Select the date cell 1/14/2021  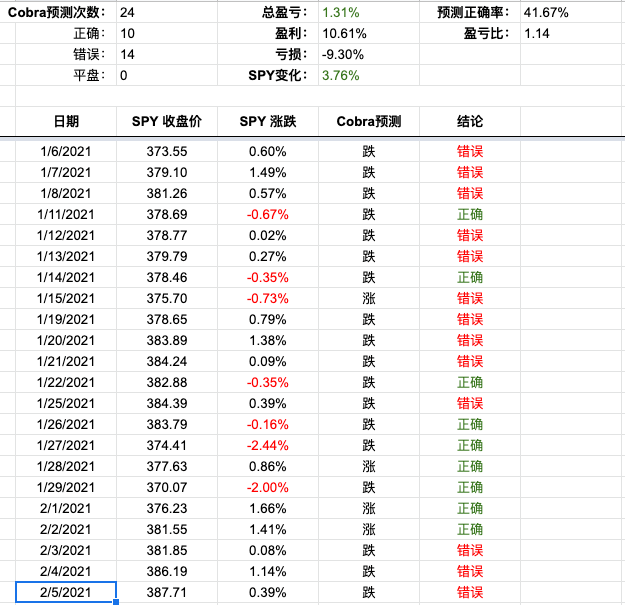click(x=66, y=277)
